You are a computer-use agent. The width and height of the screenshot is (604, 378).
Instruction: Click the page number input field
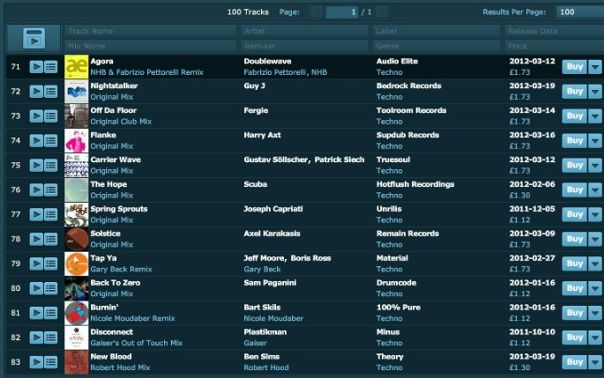(x=342, y=12)
